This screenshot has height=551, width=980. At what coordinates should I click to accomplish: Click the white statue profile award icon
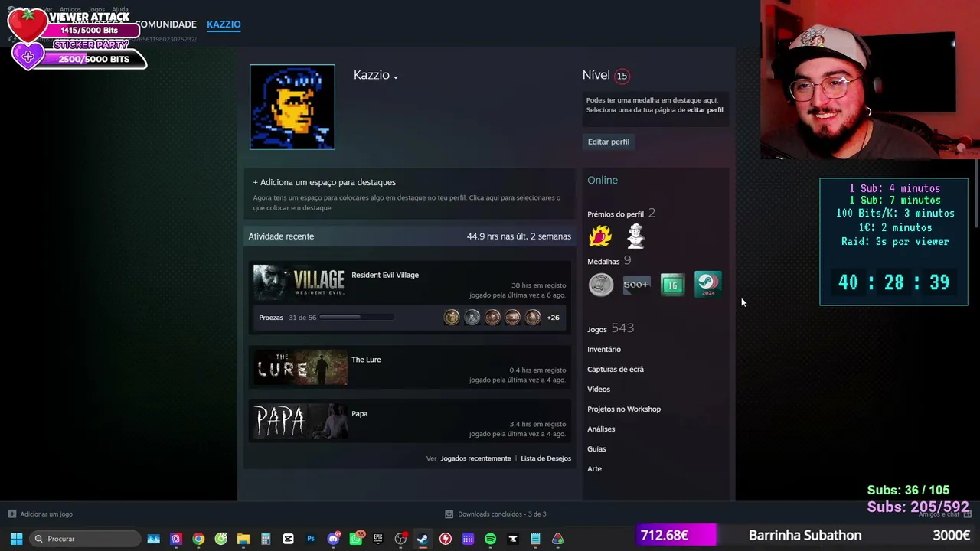635,236
